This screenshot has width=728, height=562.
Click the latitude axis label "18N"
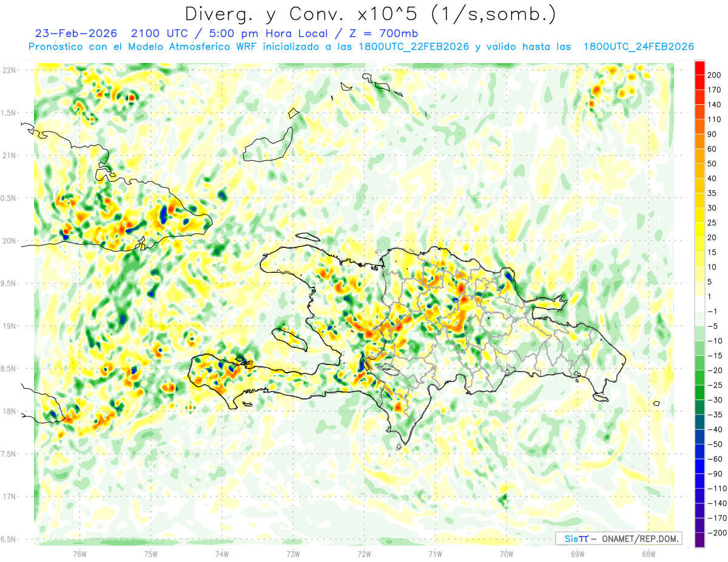click(8, 412)
